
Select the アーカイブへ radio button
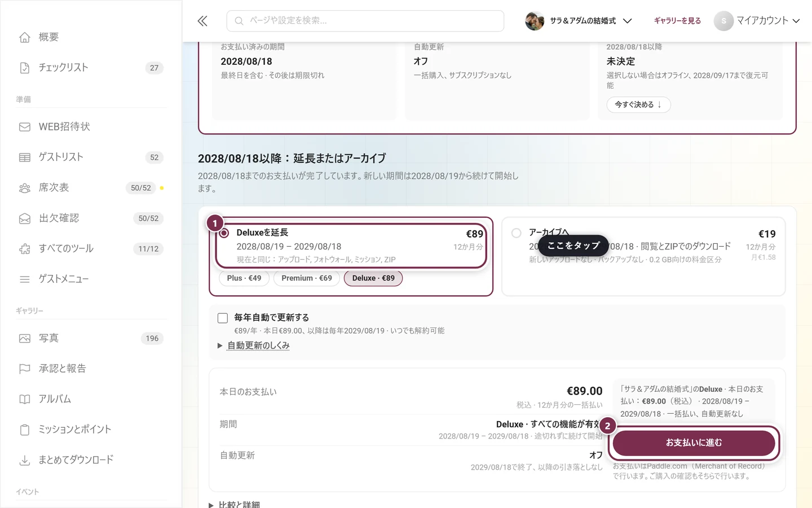click(516, 233)
